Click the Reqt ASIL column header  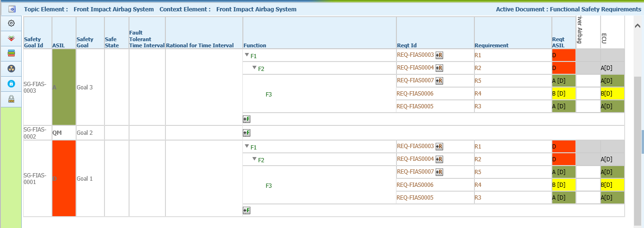tap(558, 42)
